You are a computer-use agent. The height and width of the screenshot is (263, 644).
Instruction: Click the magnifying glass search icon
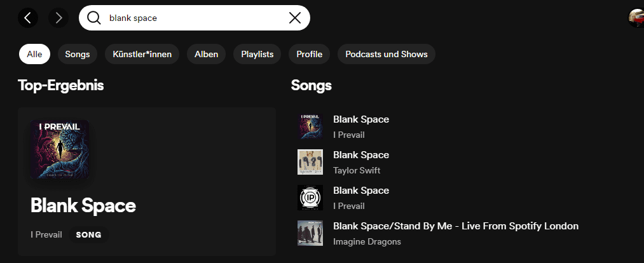94,18
